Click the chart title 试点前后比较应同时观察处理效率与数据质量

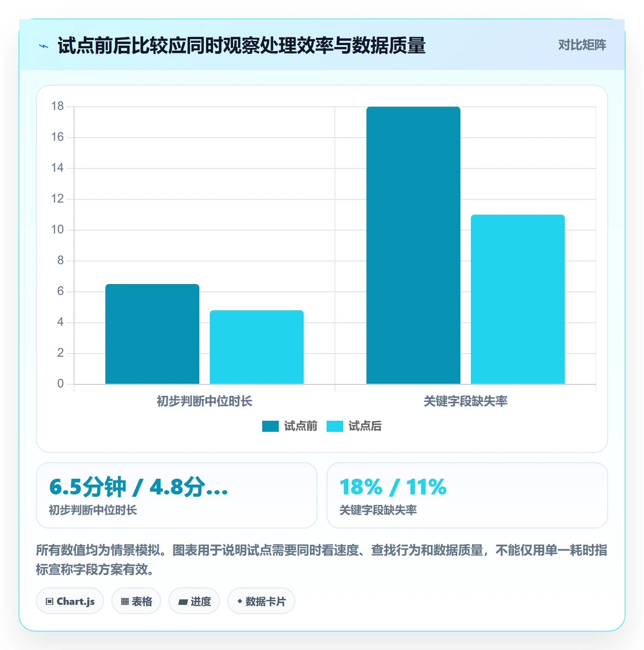pyautogui.click(x=242, y=46)
